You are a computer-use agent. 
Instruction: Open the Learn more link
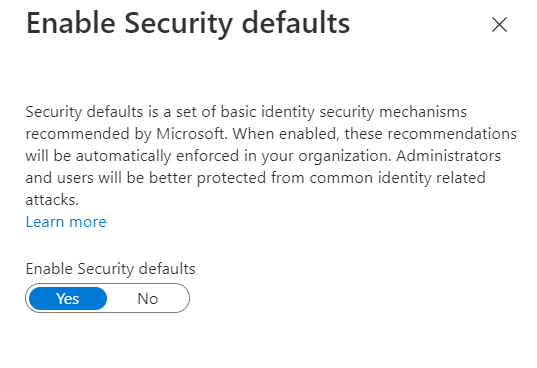[66, 222]
